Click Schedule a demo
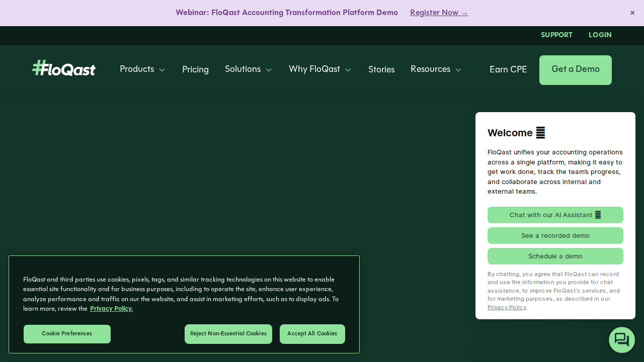The width and height of the screenshot is (644, 362). 555,256
